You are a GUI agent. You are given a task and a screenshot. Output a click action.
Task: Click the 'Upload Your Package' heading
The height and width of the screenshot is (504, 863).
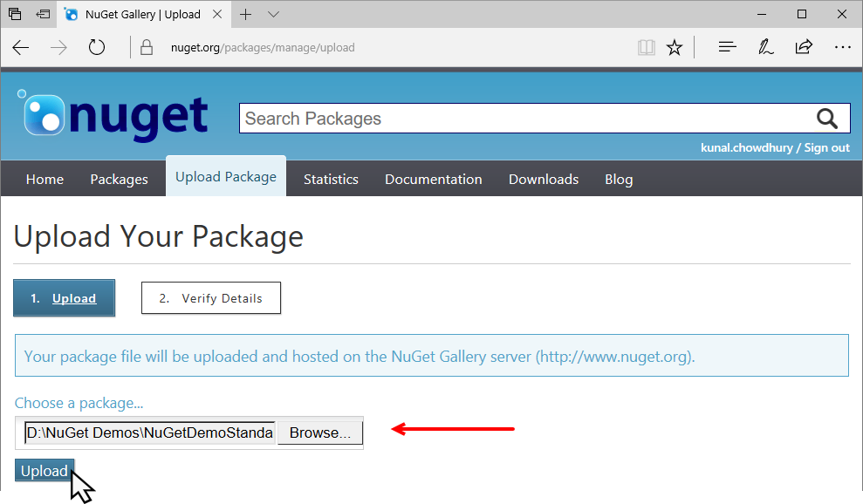coord(159,237)
